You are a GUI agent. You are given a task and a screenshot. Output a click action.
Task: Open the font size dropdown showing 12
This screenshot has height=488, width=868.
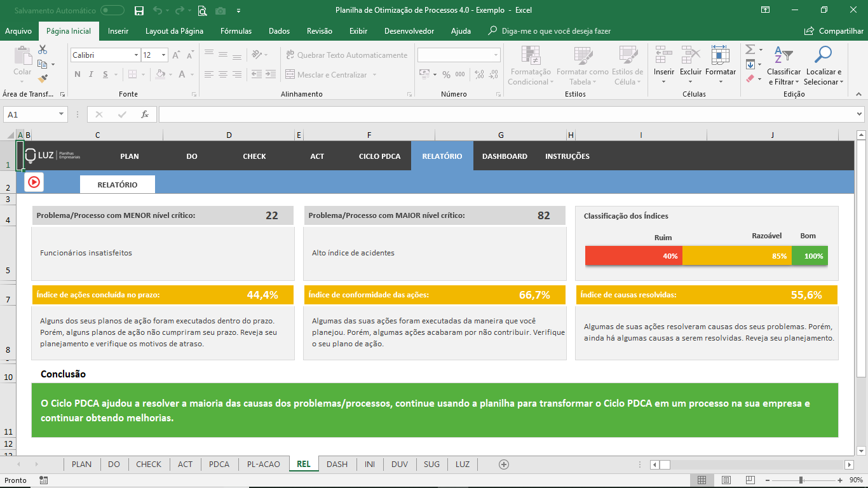tap(163, 55)
